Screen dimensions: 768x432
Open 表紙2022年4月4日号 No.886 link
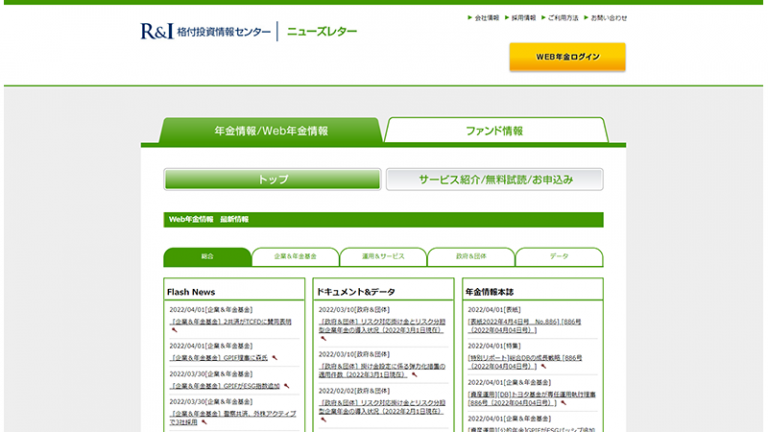[525, 326]
